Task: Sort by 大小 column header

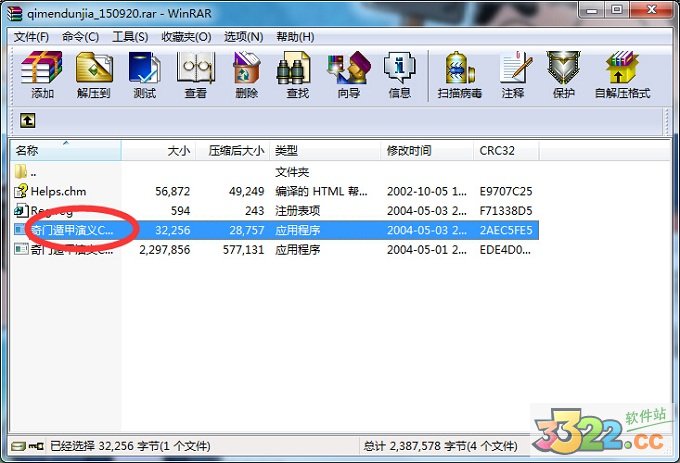Action: click(159, 150)
